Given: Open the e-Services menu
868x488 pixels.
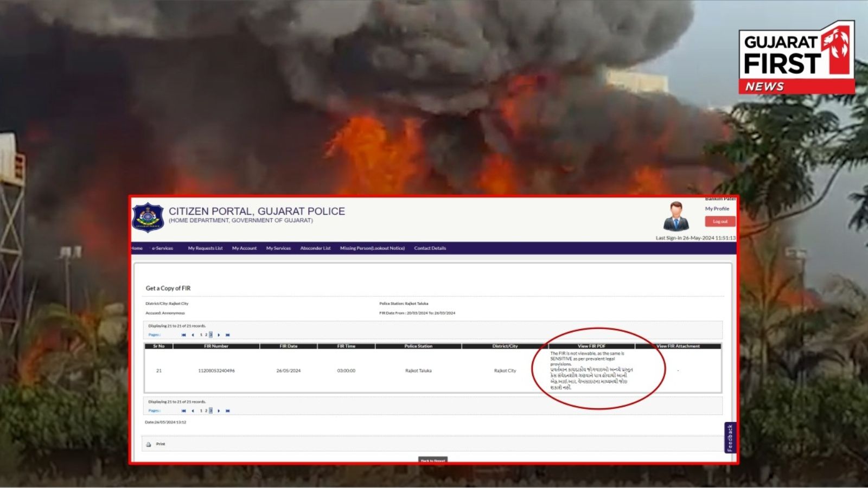Looking at the screenshot, I should pos(162,248).
